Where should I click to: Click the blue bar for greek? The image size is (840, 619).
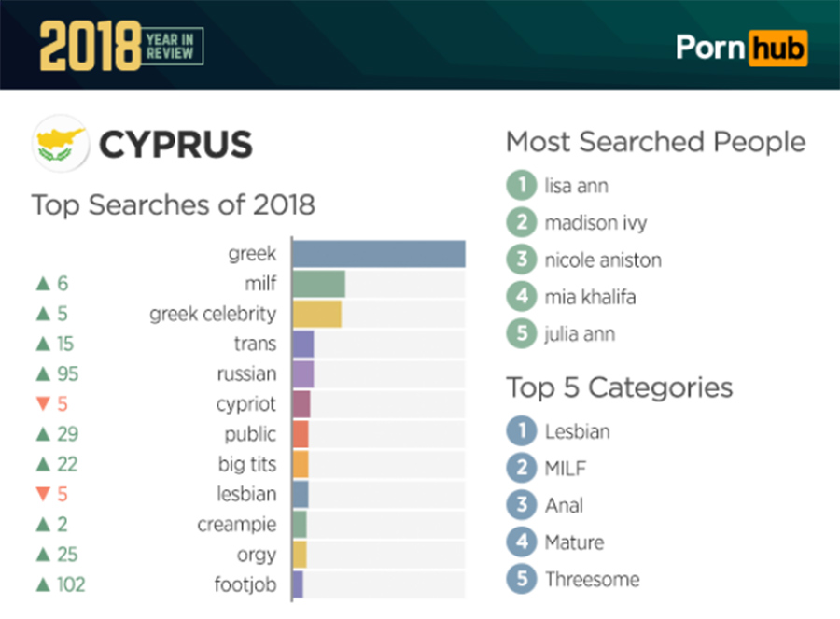pyautogui.click(x=379, y=254)
